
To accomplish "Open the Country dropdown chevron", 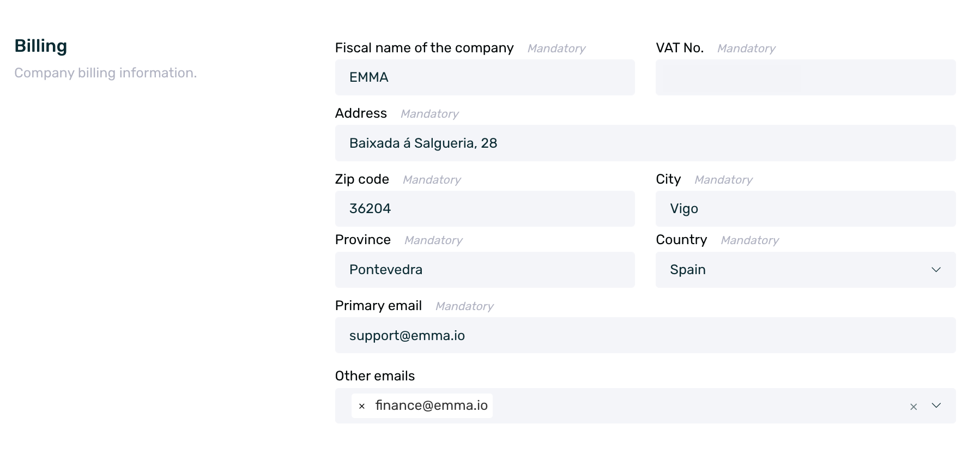I will click(936, 270).
